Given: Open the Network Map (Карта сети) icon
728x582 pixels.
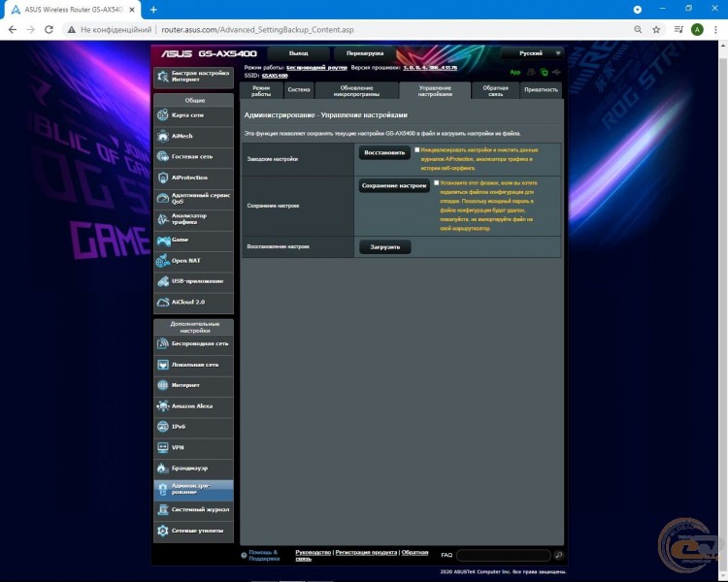Looking at the screenshot, I should coord(162,114).
